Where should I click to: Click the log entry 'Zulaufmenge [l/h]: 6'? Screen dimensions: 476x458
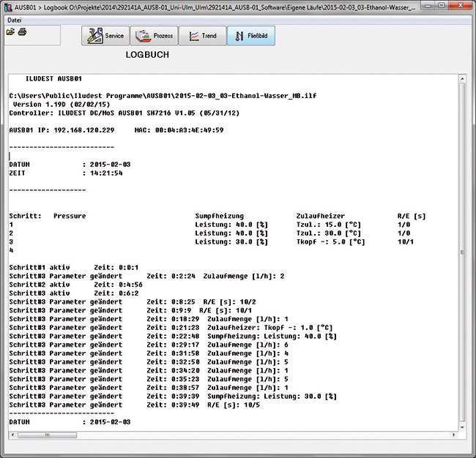click(248, 345)
